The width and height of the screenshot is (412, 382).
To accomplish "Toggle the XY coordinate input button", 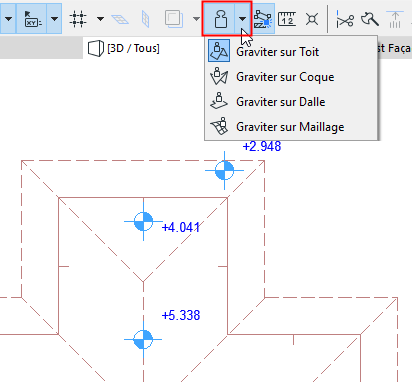I will tap(31, 19).
